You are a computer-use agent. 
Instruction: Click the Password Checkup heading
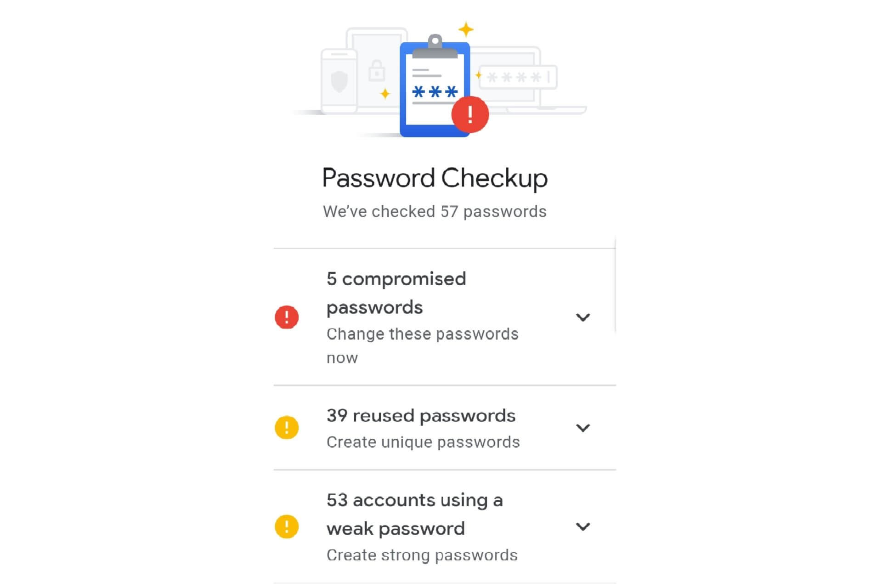point(435,178)
